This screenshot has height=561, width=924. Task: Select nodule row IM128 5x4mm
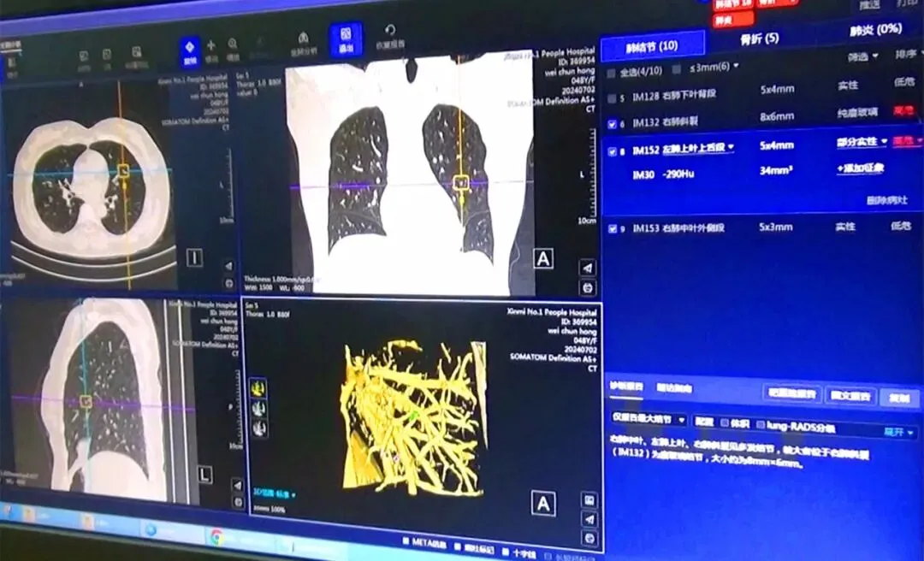(x=763, y=92)
